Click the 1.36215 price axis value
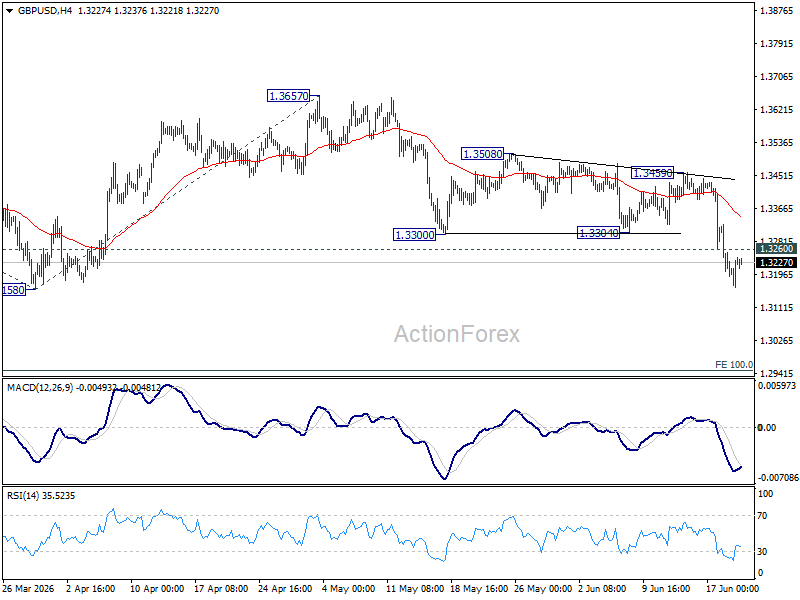Viewport: 800px width, 600px height. point(777,110)
